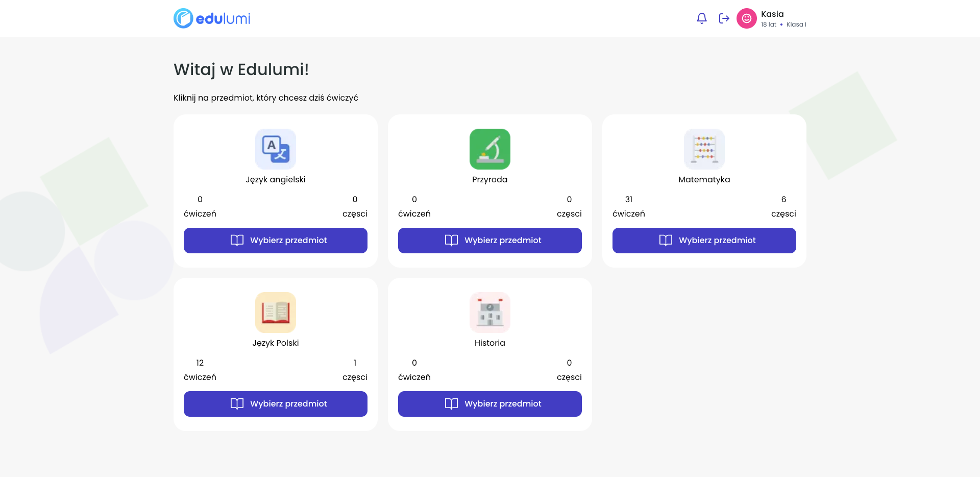Screen dimensions: 980x477
Task: Click the Język angielski translate icon
Action: coord(276,149)
